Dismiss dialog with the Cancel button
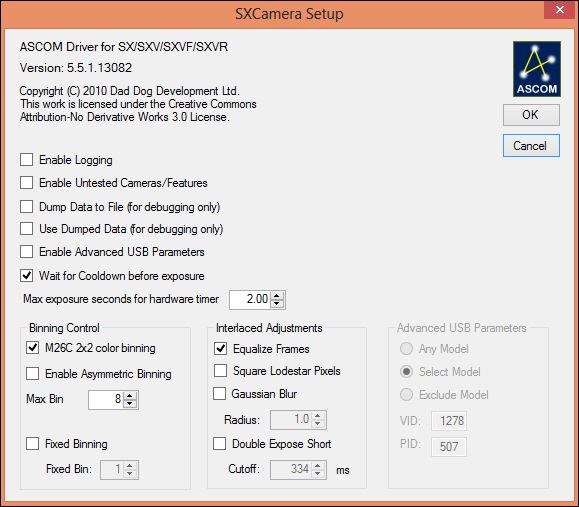The height and width of the screenshot is (507, 579). [x=531, y=145]
